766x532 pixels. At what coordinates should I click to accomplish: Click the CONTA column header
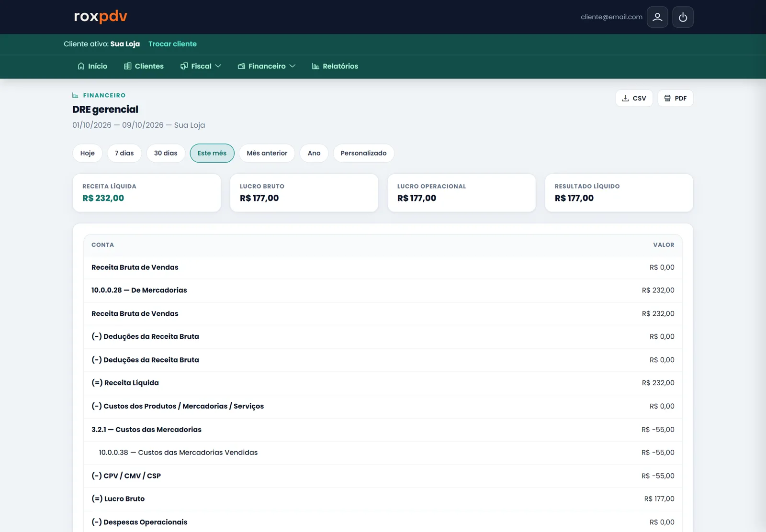click(102, 244)
